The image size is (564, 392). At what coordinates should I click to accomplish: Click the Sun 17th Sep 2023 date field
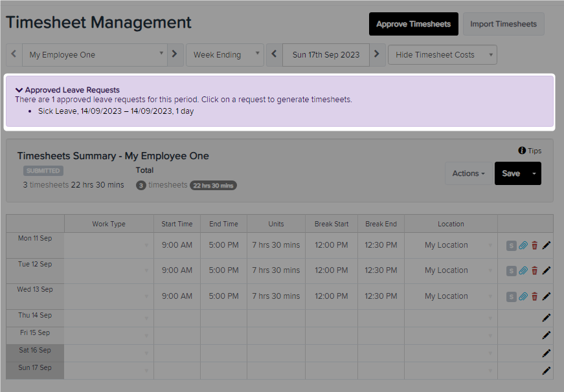326,54
